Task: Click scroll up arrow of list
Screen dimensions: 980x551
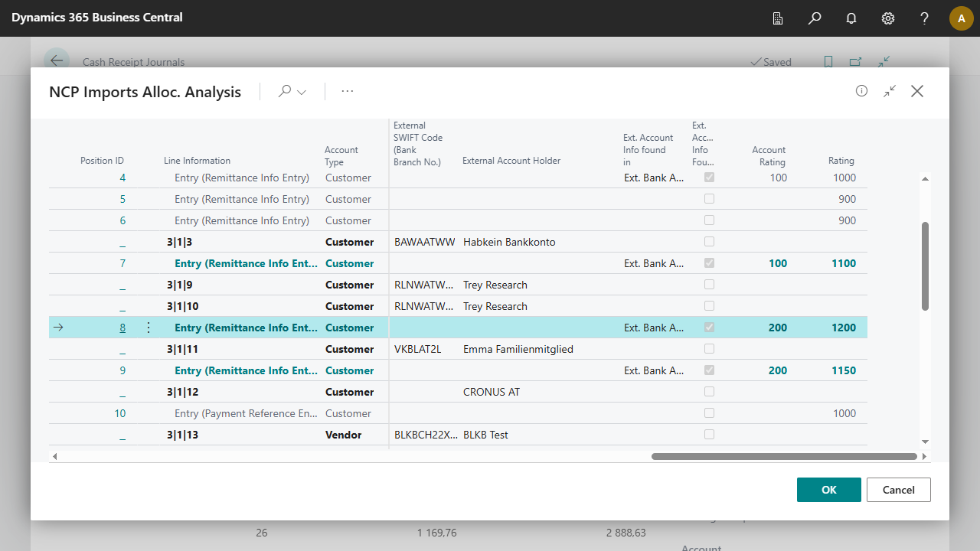Action: point(925,178)
